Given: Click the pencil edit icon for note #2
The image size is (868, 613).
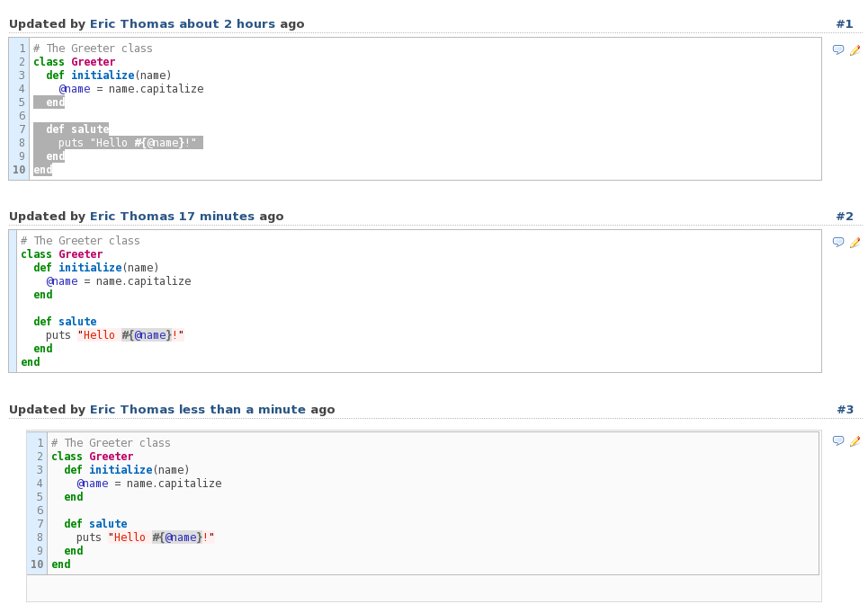Looking at the screenshot, I should pyautogui.click(x=855, y=243).
